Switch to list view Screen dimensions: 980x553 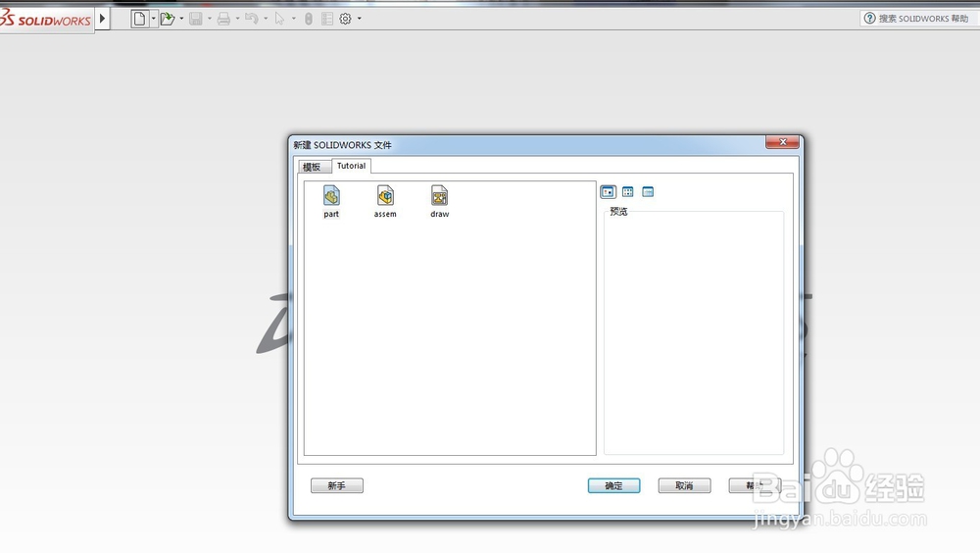tap(627, 192)
